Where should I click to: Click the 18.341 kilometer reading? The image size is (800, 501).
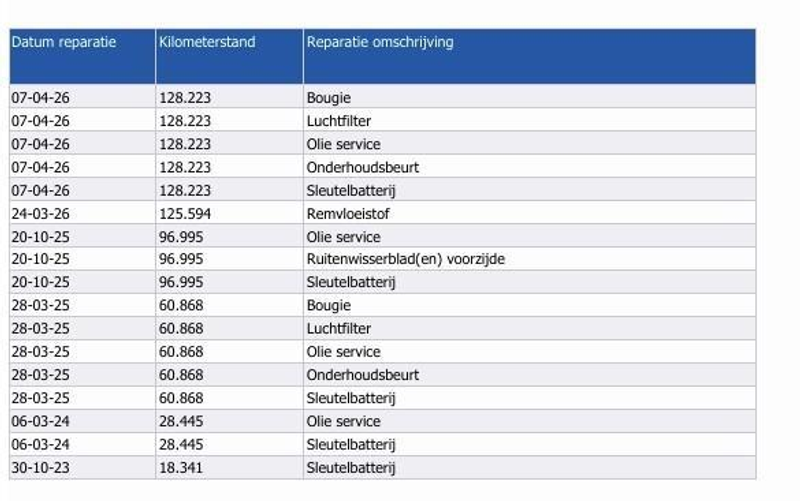click(181, 467)
